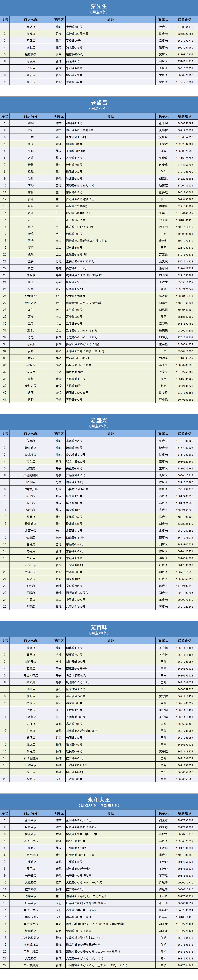The height and width of the screenshot is (980, 198).
Task: Select address '九亭大街348号'
Action: 76,606
